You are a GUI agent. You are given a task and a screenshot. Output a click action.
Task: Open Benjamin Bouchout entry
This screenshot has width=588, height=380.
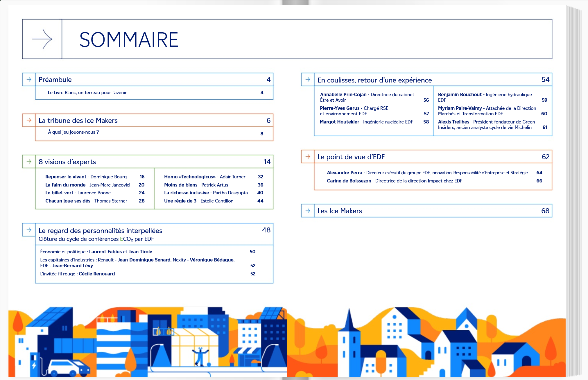485,97
